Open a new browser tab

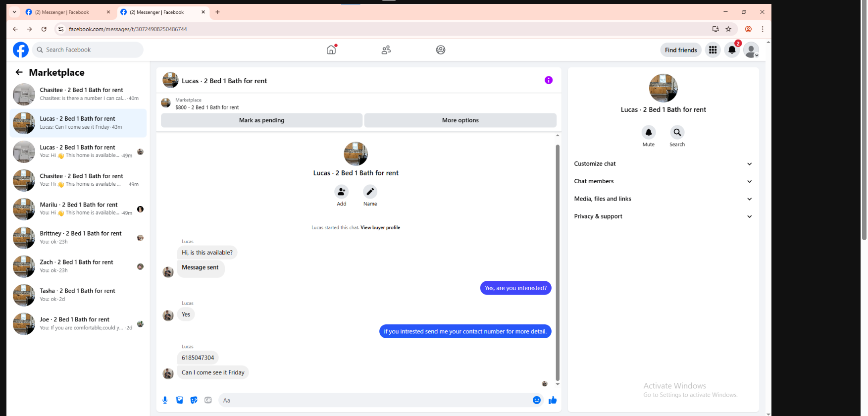click(217, 12)
